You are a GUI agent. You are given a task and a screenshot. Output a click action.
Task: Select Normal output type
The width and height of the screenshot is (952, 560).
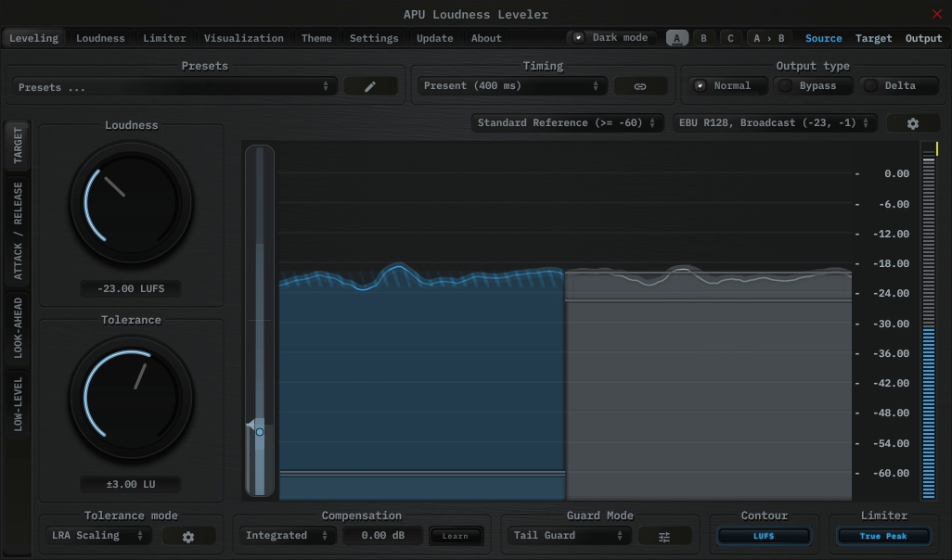point(727,85)
